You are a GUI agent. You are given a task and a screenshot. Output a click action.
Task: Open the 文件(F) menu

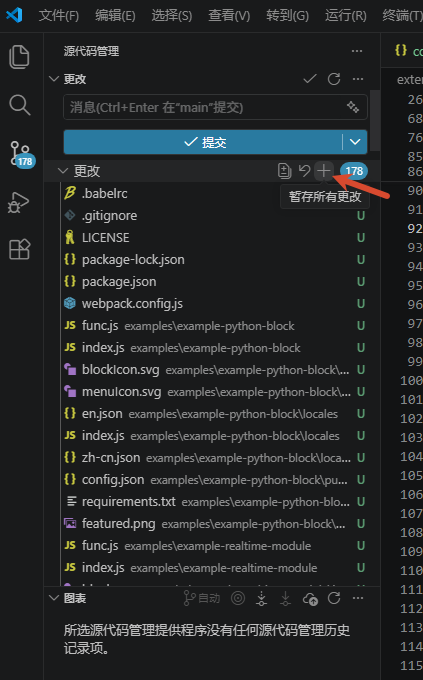[59, 16]
